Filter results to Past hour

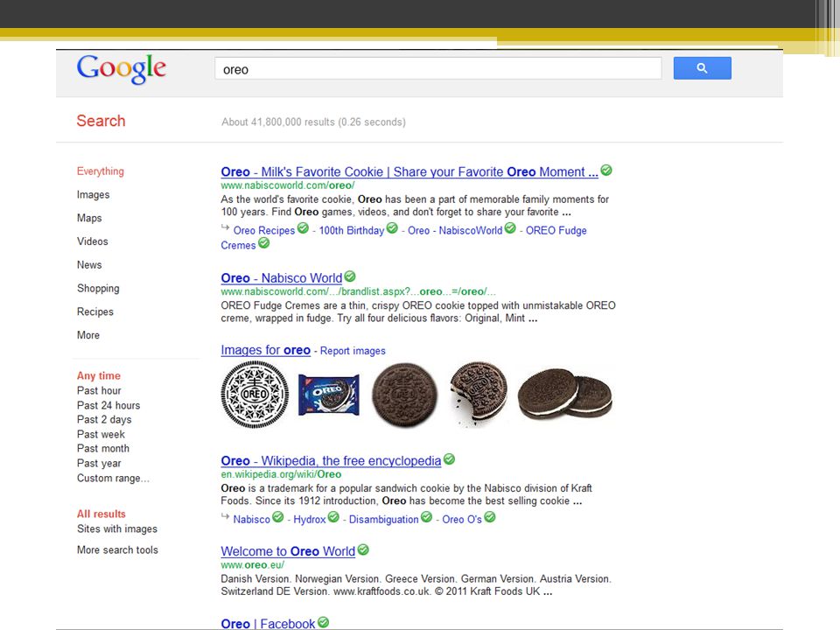click(99, 390)
